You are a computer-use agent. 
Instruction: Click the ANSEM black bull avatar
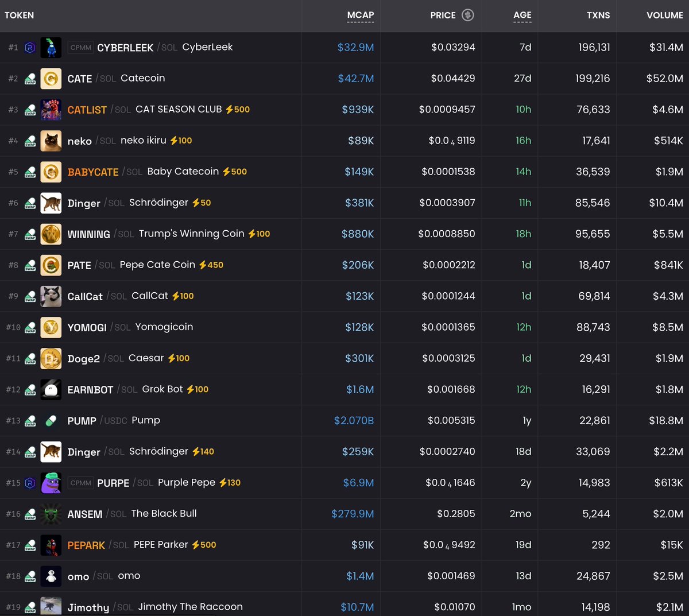click(51, 513)
